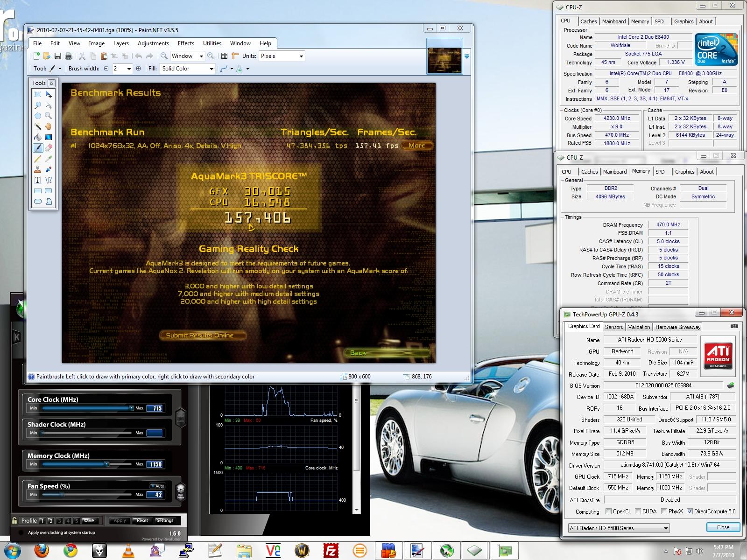Open the Adjustments menu

coord(153,43)
